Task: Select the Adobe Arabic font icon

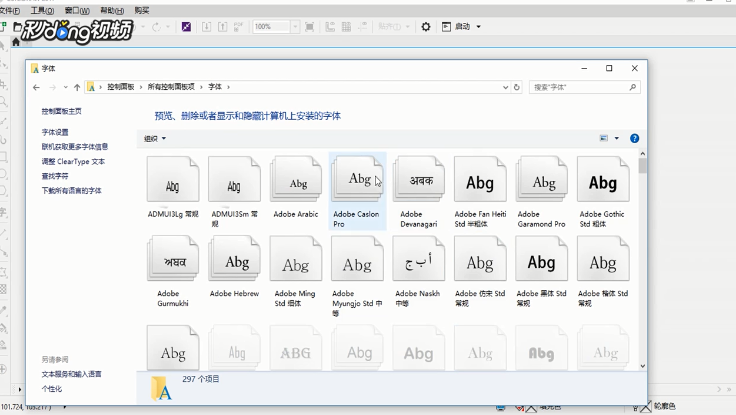Action: point(296,180)
